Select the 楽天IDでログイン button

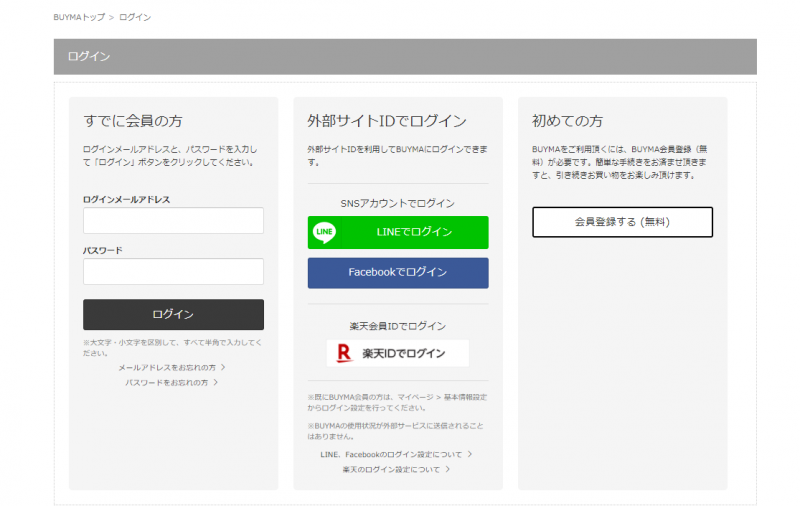pyautogui.click(x=397, y=353)
